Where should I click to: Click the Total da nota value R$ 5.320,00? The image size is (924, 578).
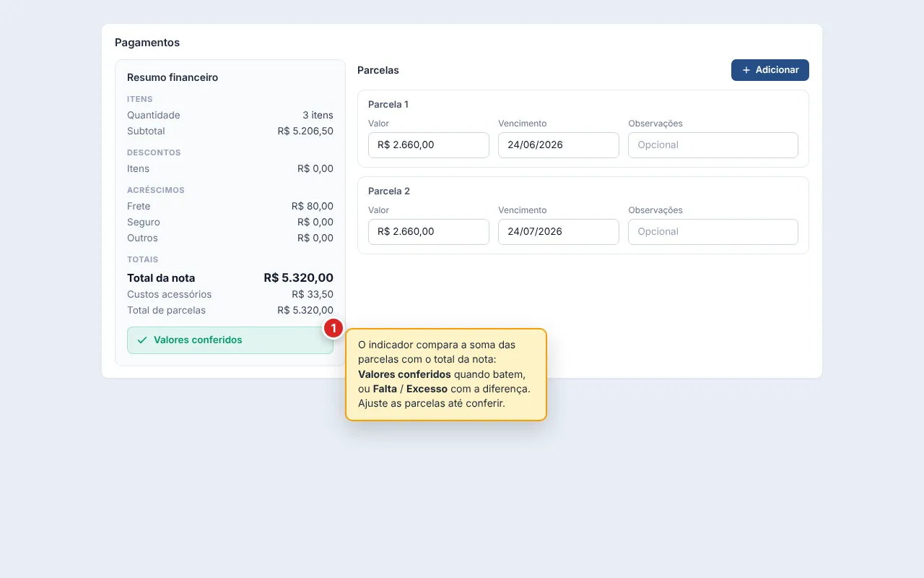coord(299,278)
